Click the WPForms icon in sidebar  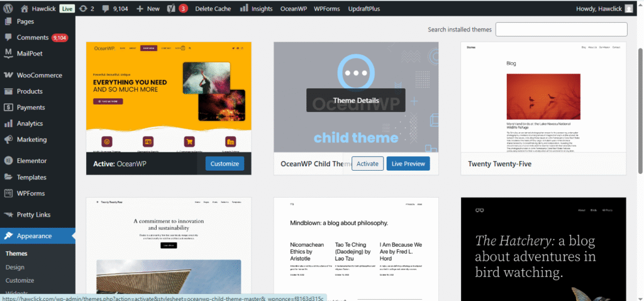click(8, 193)
